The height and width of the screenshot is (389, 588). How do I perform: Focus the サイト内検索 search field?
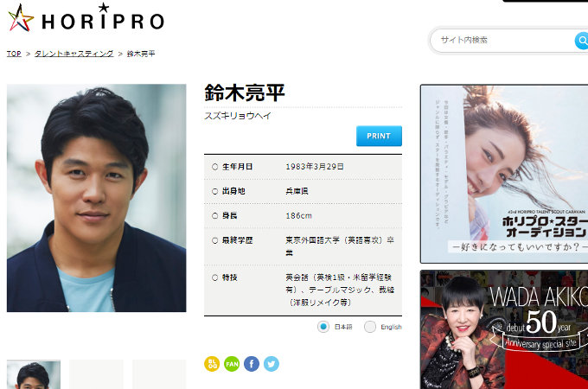click(502, 40)
